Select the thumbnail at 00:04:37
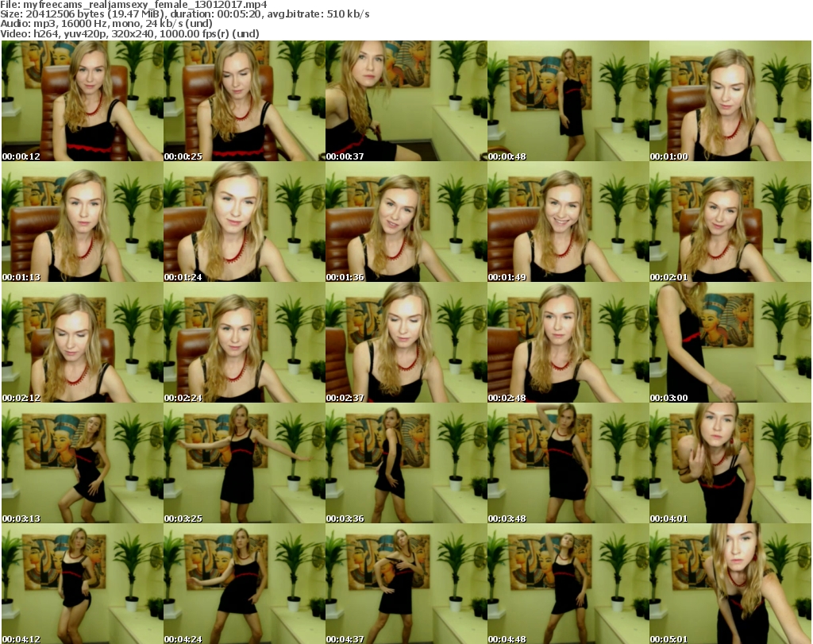Viewport: 813px width, 644px height. (x=406, y=584)
